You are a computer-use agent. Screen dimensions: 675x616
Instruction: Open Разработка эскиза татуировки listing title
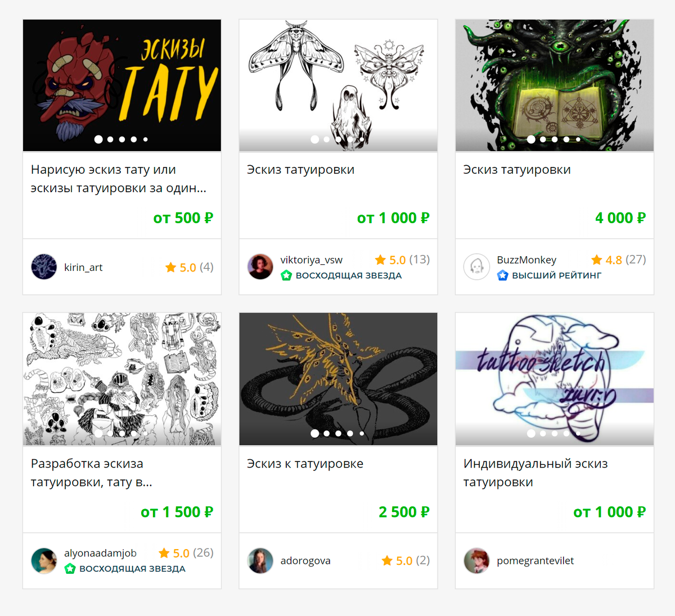(92, 473)
